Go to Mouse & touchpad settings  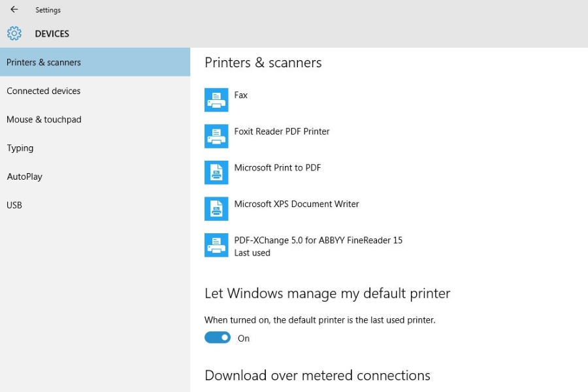pyautogui.click(x=44, y=120)
